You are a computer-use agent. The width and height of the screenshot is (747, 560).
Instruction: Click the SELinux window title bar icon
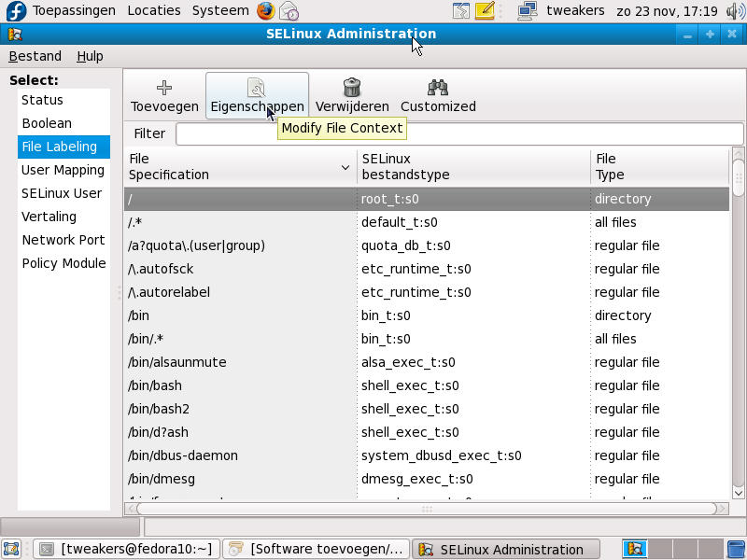pyautogui.click(x=15, y=34)
